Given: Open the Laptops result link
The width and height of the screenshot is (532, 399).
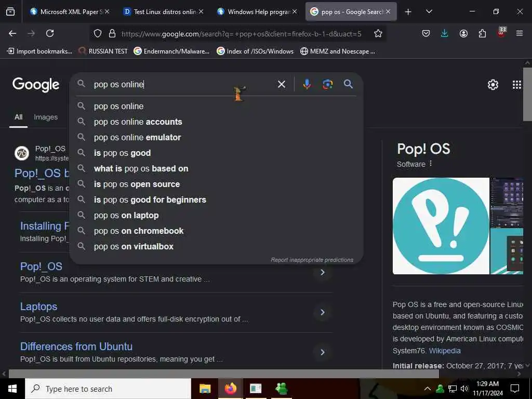Looking at the screenshot, I should click(x=38, y=307).
